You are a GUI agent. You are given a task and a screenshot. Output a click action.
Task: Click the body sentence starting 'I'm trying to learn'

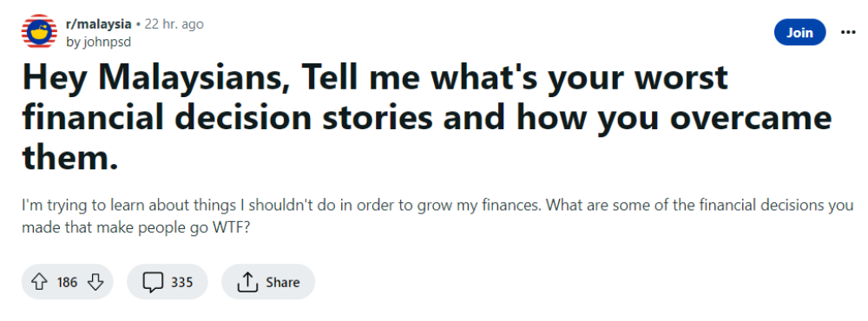pyautogui.click(x=284, y=206)
